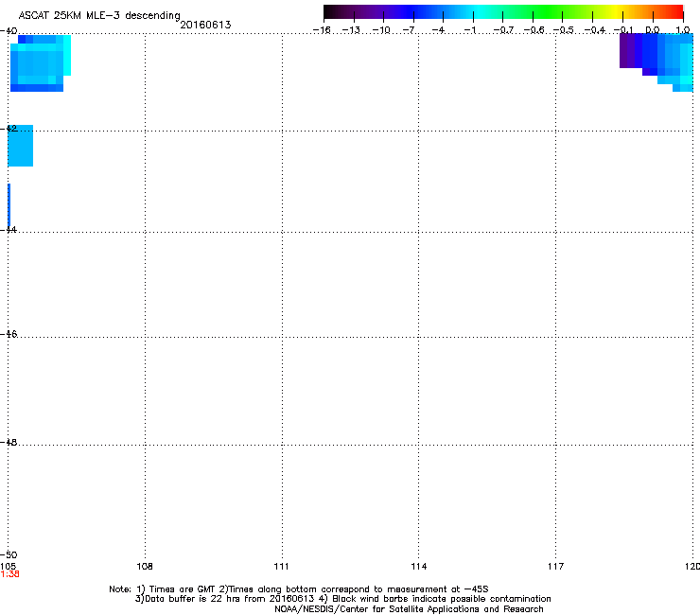Click the latitude label -50
700x615 pixels.
click(9, 554)
